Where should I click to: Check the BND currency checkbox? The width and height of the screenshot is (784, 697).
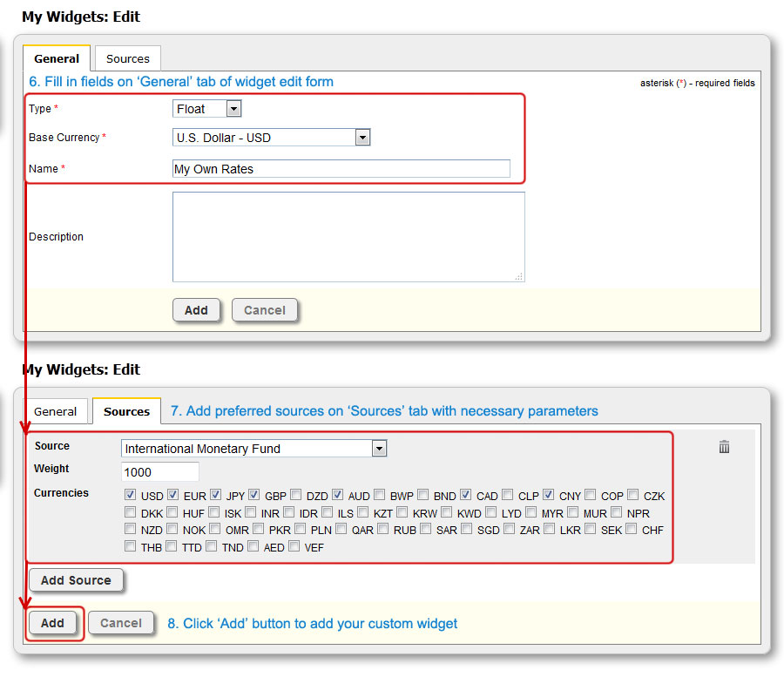tap(423, 495)
